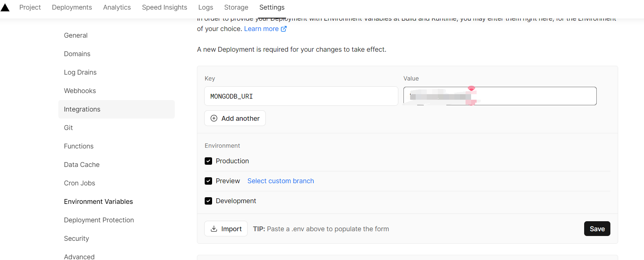The width and height of the screenshot is (644, 260).
Task: Open Cron Jobs settings section
Action: [x=79, y=183]
